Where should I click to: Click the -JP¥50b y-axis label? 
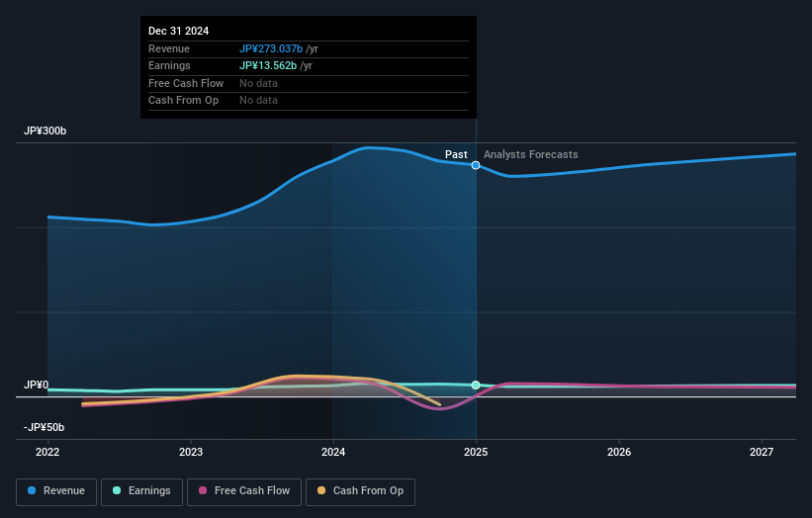[45, 427]
